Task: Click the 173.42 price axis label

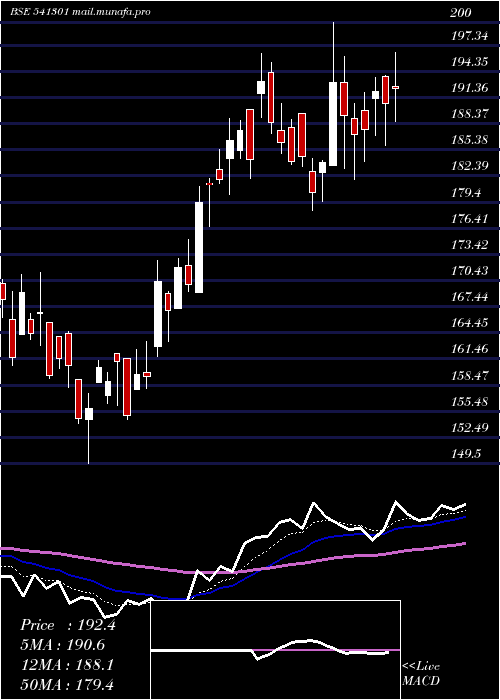Action: click(469, 245)
